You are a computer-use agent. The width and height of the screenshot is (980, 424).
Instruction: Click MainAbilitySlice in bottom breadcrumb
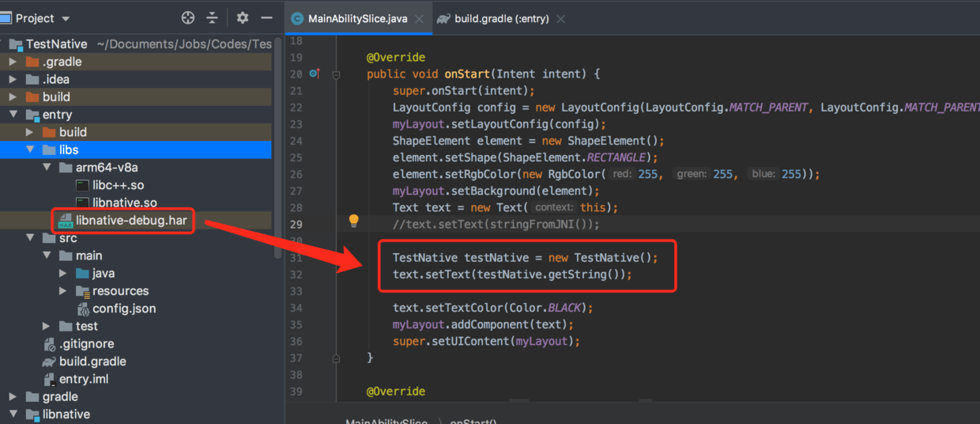[386, 420]
